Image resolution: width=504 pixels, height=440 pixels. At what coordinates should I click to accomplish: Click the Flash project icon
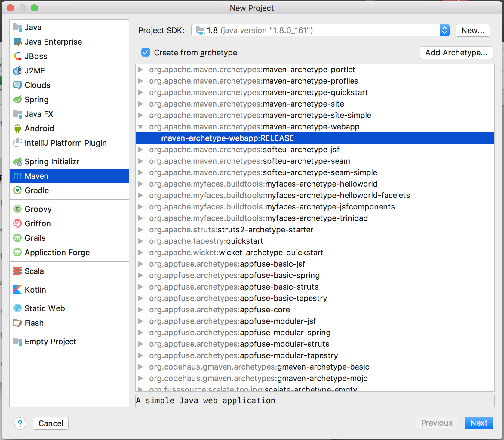[x=18, y=323]
